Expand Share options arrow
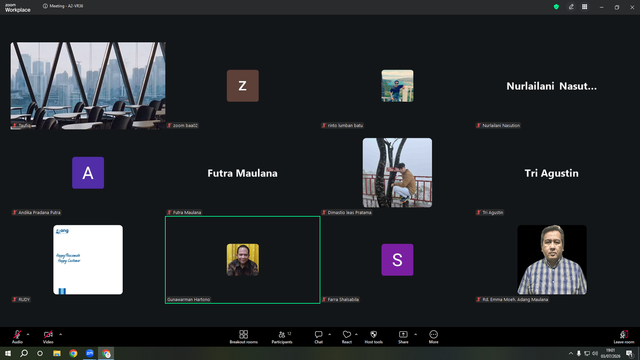The image size is (640, 360). click(x=416, y=334)
